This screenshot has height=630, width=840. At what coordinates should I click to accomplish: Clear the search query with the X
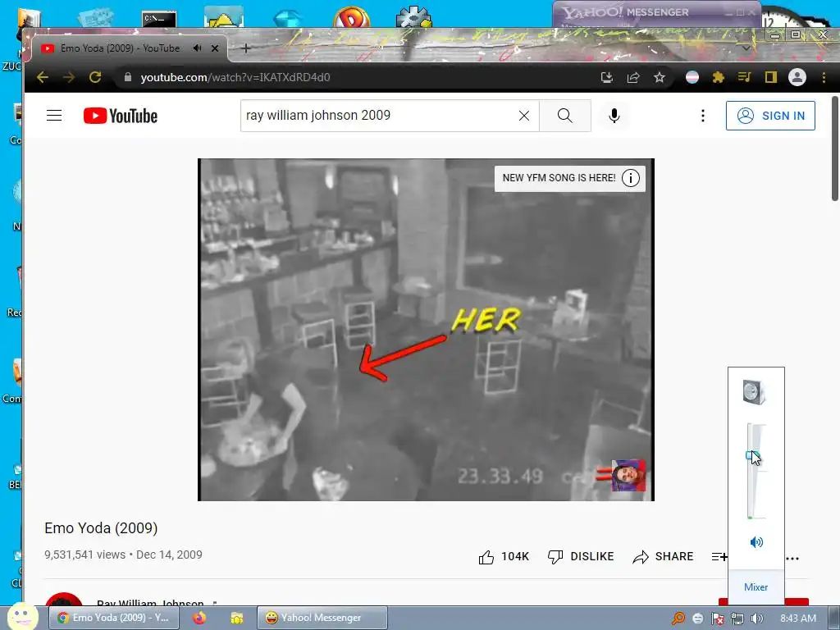[524, 115]
